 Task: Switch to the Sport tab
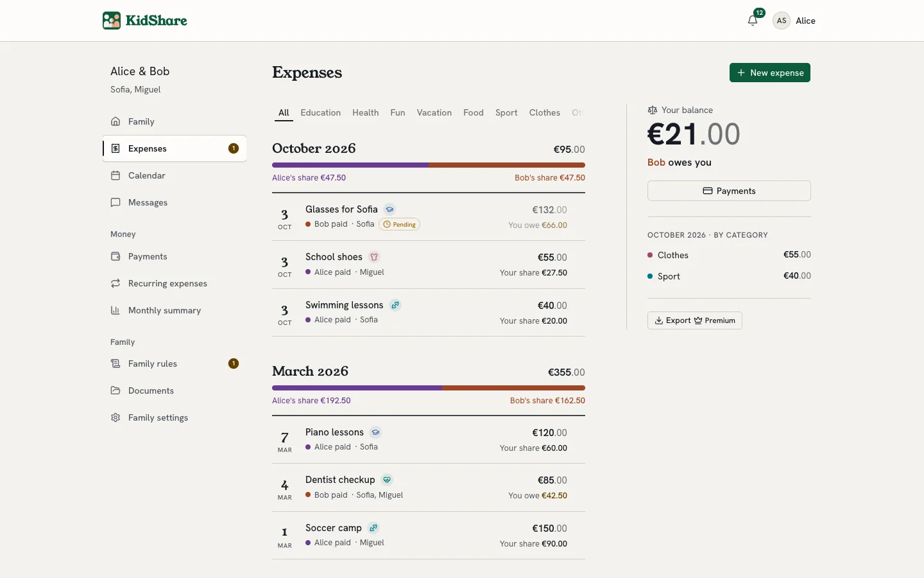[506, 112]
